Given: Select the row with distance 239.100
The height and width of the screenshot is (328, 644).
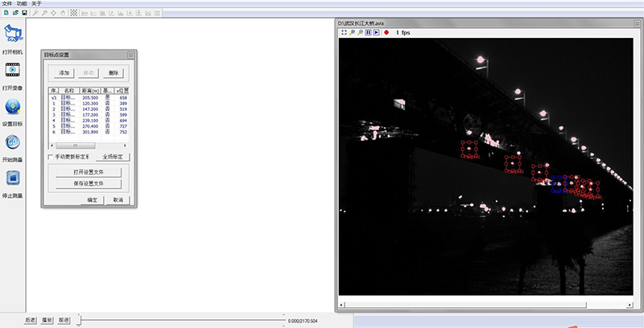Looking at the screenshot, I should (x=89, y=121).
